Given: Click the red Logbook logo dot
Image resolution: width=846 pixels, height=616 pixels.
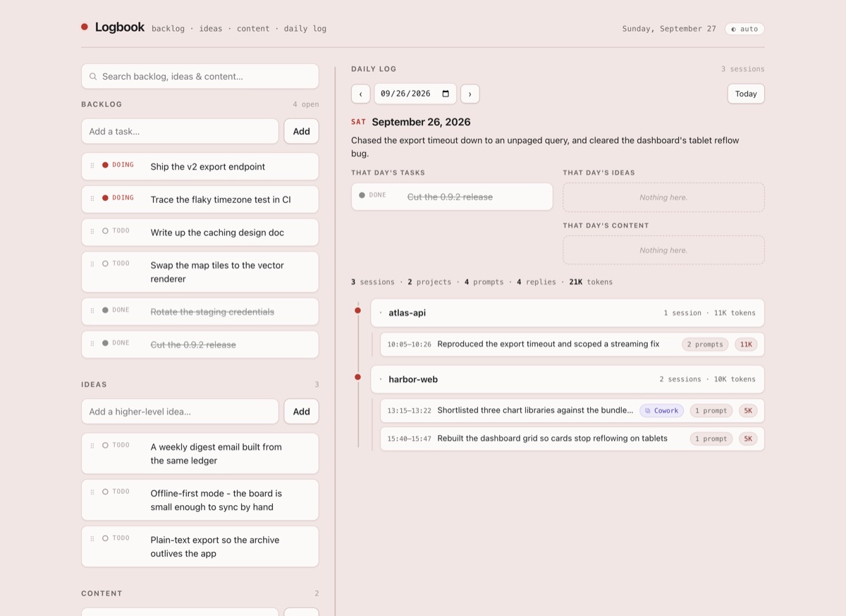Looking at the screenshot, I should [x=85, y=27].
